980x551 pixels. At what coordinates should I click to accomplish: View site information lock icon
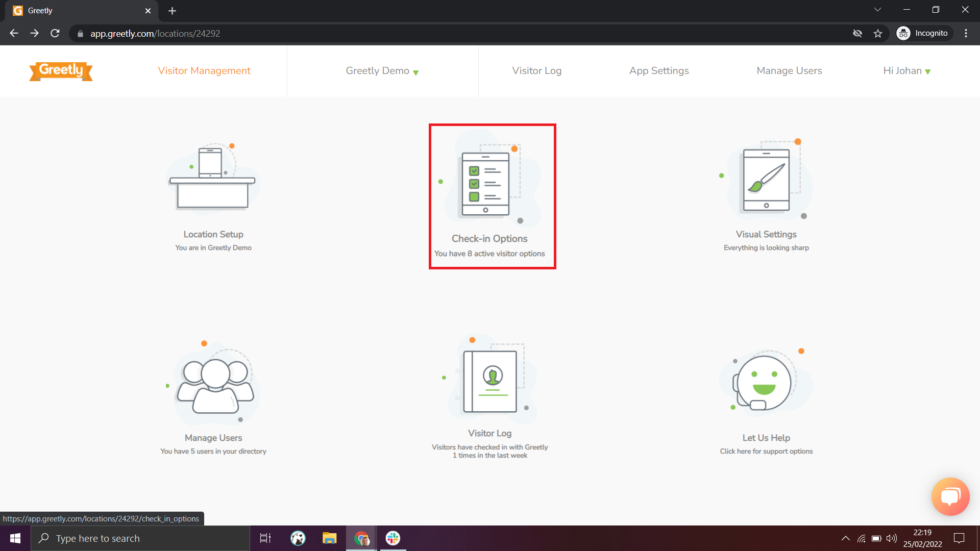[x=80, y=34]
